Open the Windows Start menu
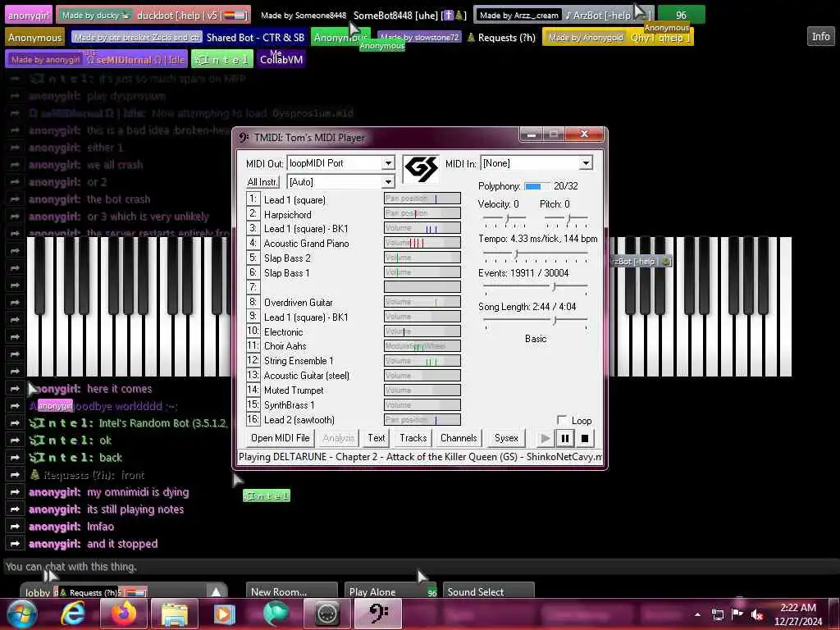Viewport: 840px width, 630px height. (21, 614)
